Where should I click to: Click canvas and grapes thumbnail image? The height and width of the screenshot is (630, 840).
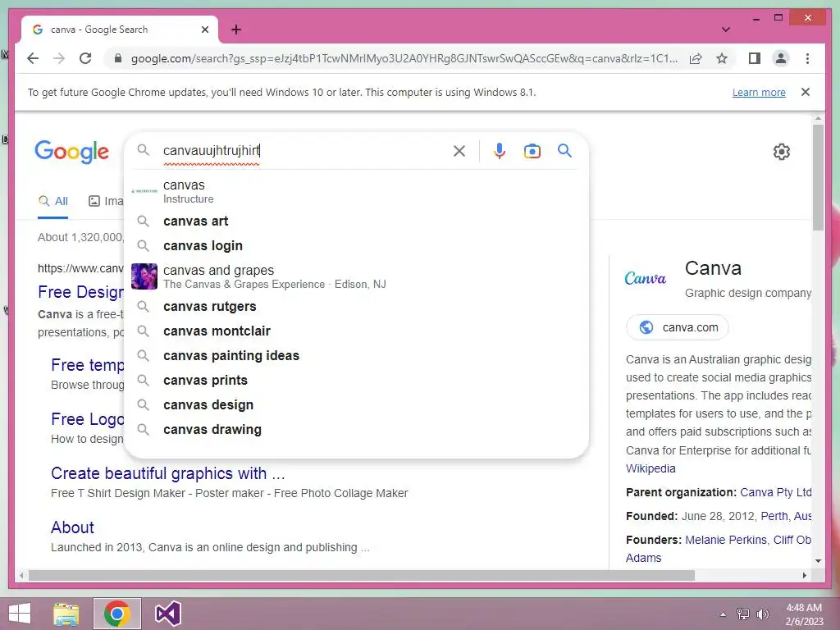tap(144, 276)
